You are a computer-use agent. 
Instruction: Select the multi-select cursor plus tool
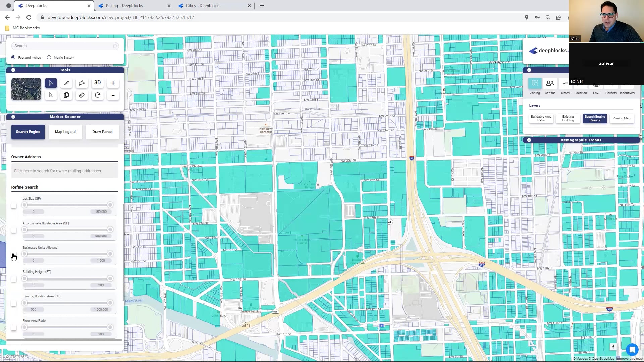tap(51, 95)
